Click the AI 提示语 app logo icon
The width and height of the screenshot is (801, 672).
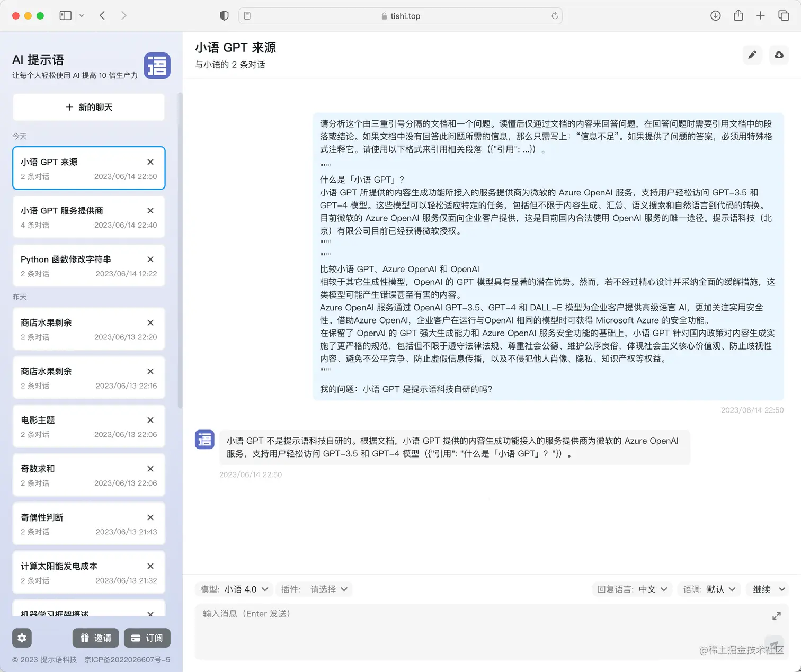pos(157,66)
